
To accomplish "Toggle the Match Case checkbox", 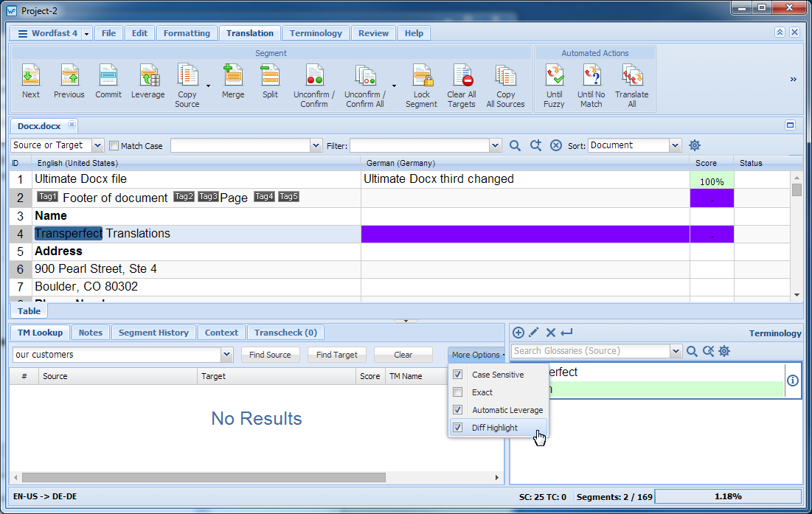I will coord(114,146).
